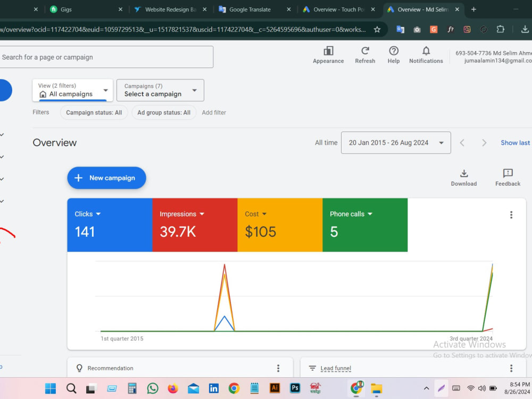Open the Google Translate extension icon
This screenshot has height=399, width=532.
[401, 29]
